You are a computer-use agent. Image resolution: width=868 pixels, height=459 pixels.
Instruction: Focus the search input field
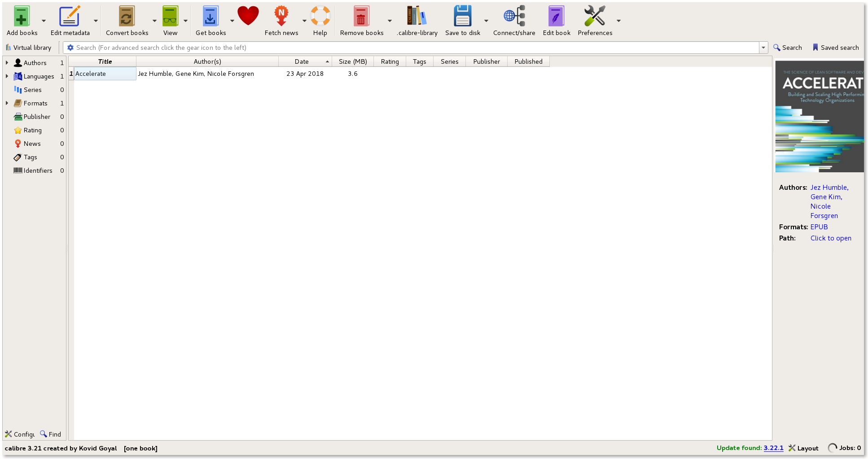click(x=416, y=48)
